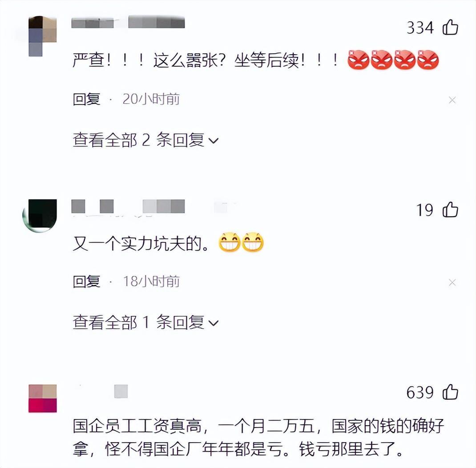
Task: Expand 查看全部 1 条回复
Action: tap(145, 323)
